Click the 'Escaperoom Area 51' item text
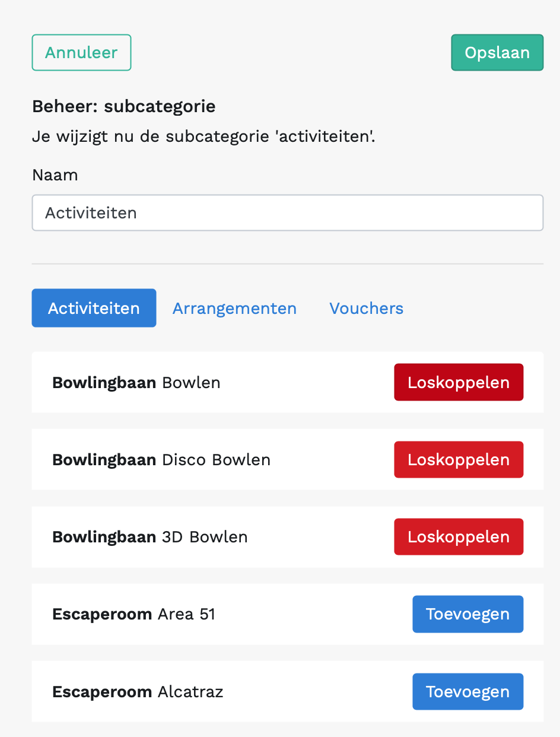This screenshot has height=737, width=560. pyautogui.click(x=133, y=614)
